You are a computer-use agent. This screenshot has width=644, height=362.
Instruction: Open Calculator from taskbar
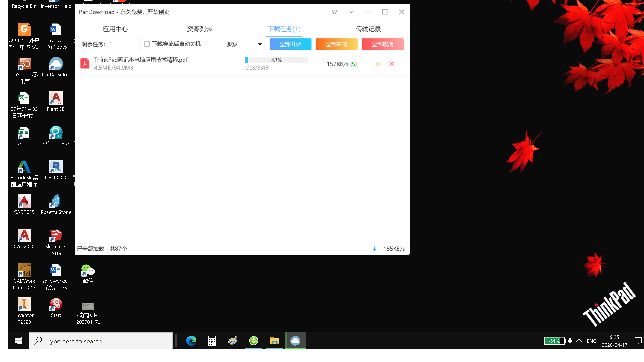[x=212, y=341]
